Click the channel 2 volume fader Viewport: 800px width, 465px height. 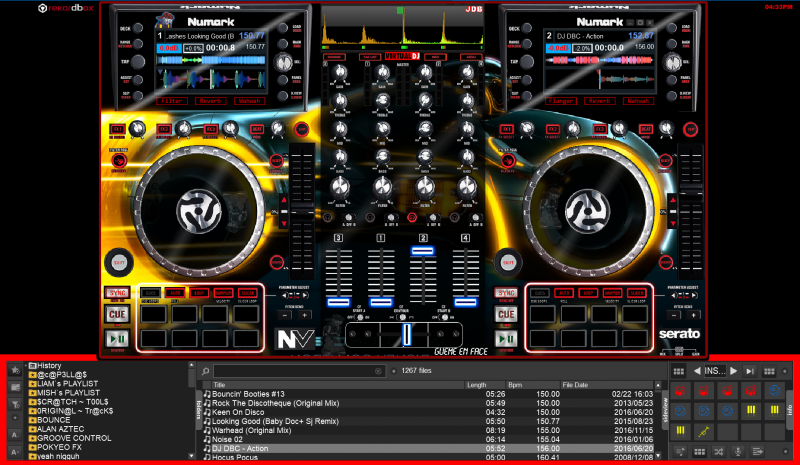tap(423, 251)
